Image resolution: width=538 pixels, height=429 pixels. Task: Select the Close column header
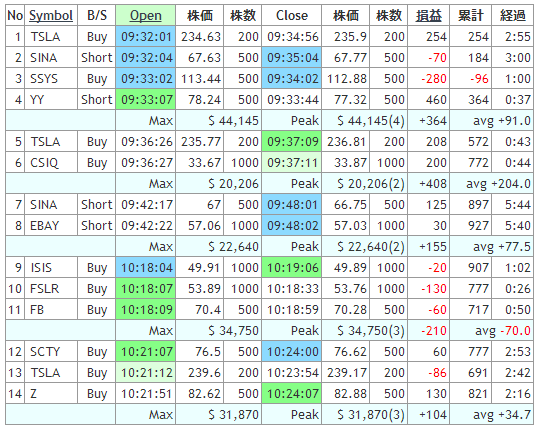[x=292, y=15]
